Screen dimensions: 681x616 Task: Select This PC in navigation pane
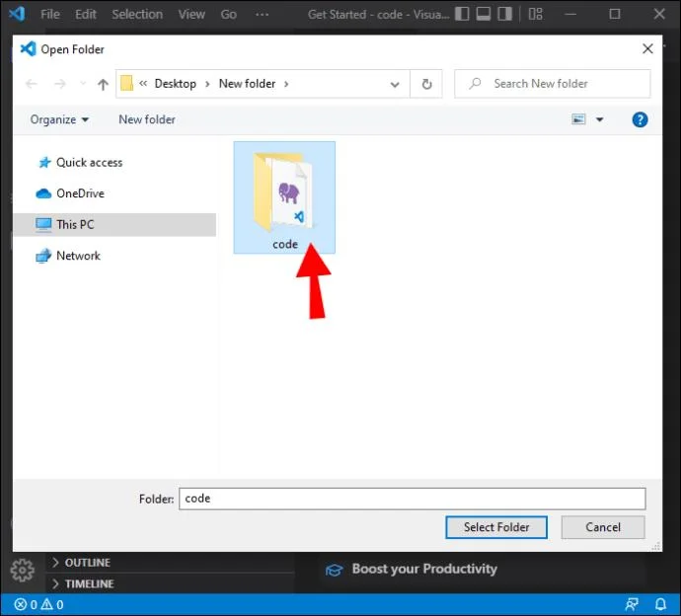point(114,225)
